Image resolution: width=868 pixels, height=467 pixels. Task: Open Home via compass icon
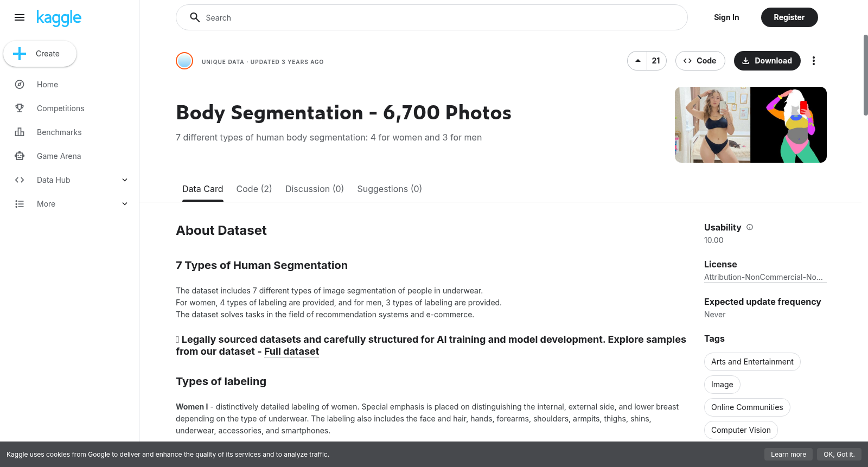(20, 85)
